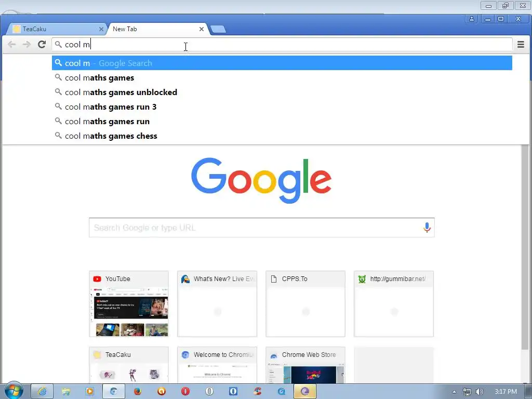Launch Internet Explorer from the taskbar

42,392
